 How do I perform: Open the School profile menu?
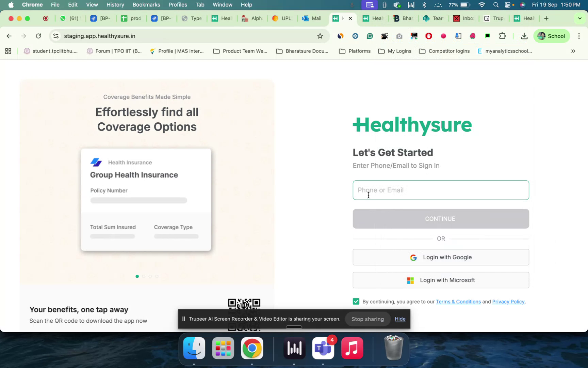(x=551, y=36)
